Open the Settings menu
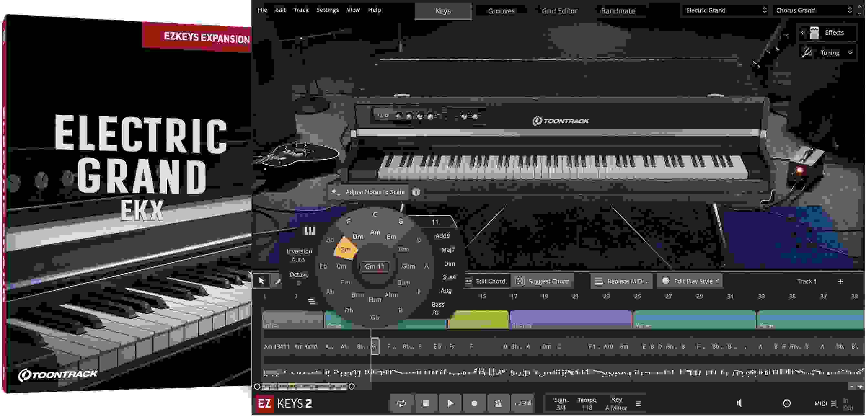 327,10
